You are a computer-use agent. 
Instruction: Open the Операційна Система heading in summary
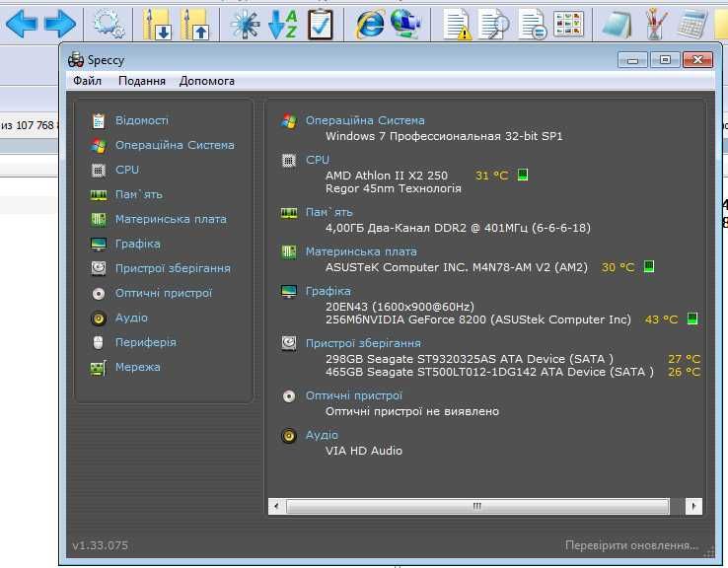pos(365,120)
